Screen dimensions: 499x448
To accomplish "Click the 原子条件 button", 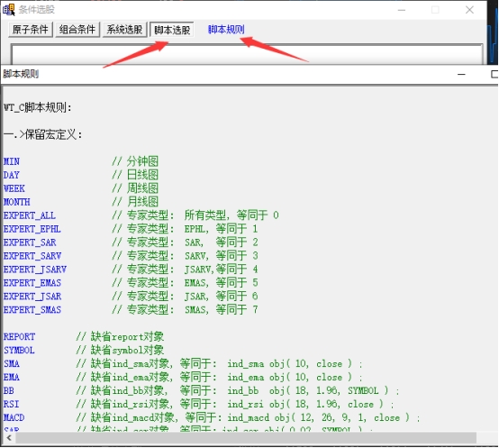I will 31,30.
